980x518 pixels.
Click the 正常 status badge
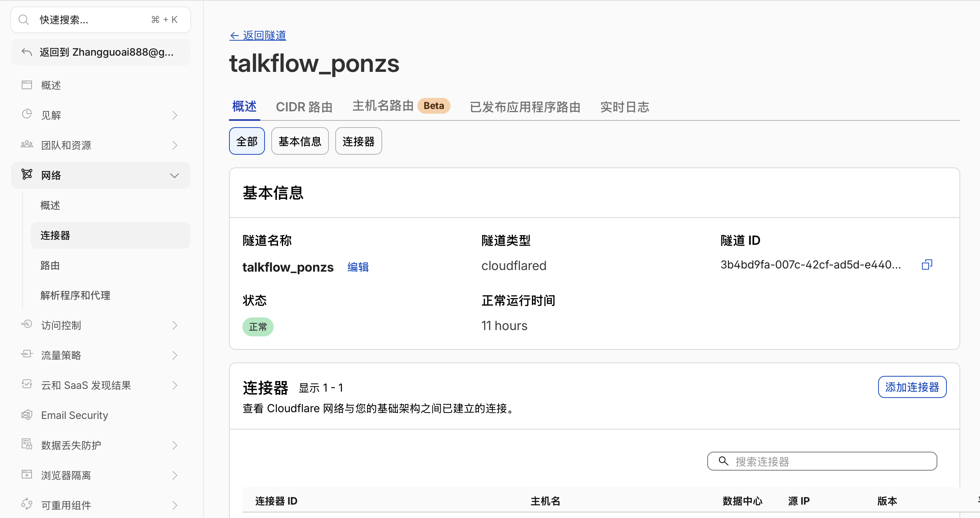pyautogui.click(x=258, y=327)
